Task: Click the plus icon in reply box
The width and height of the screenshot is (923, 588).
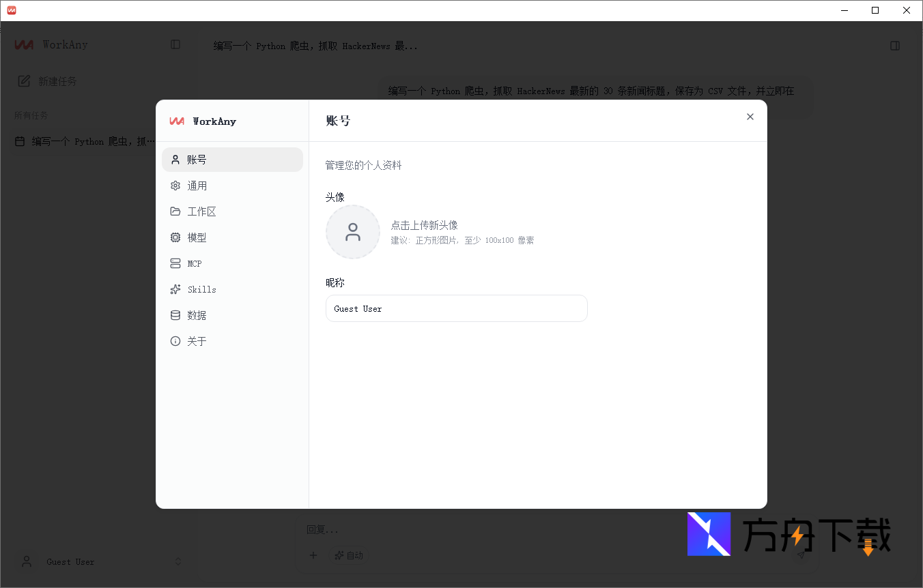Action: click(313, 555)
